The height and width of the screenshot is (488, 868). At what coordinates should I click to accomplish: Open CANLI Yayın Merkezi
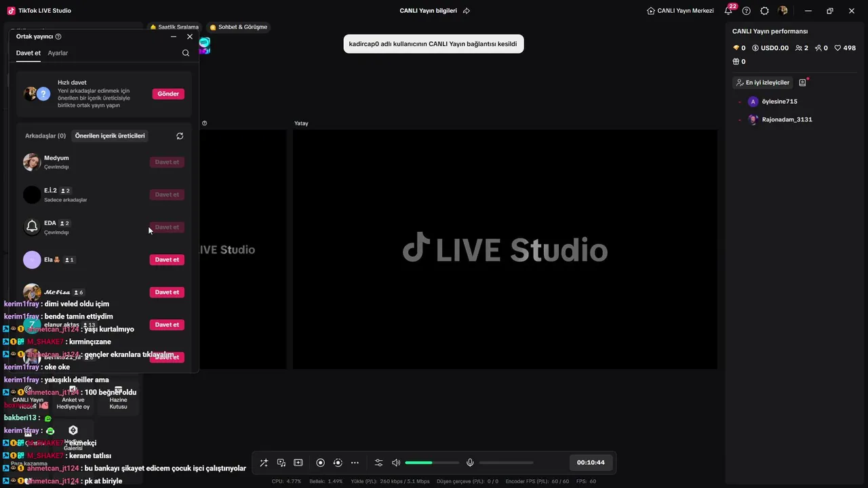[680, 11]
